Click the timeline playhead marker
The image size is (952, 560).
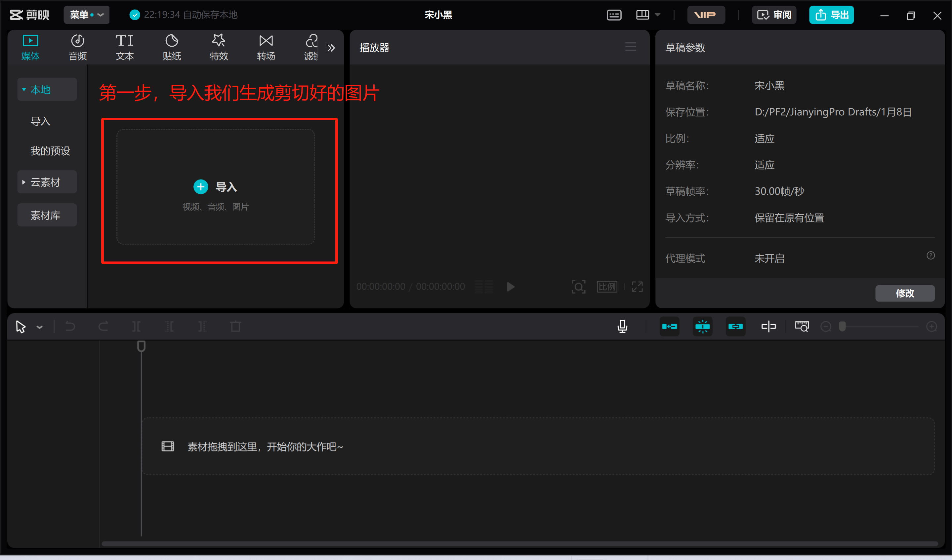coord(141,346)
